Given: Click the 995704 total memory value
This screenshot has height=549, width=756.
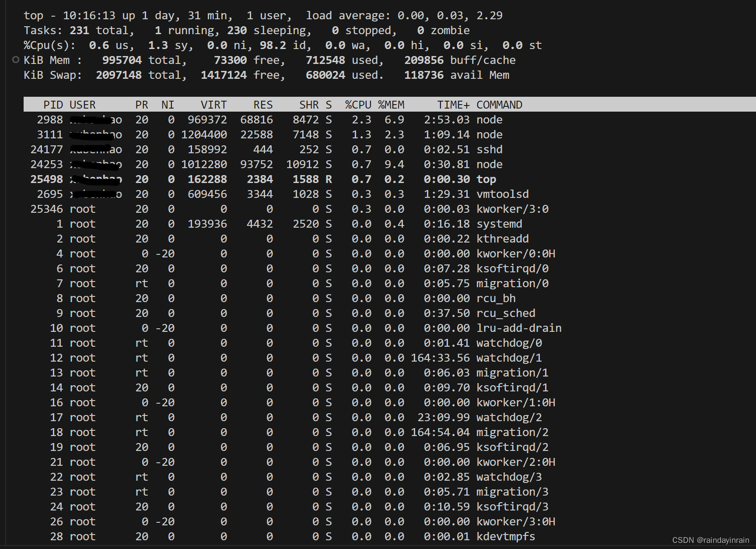Looking at the screenshot, I should (x=122, y=60).
